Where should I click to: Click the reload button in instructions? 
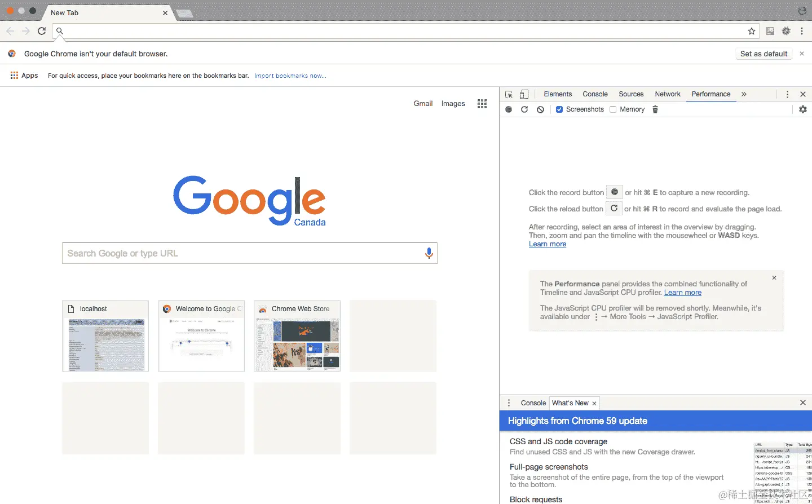click(614, 209)
